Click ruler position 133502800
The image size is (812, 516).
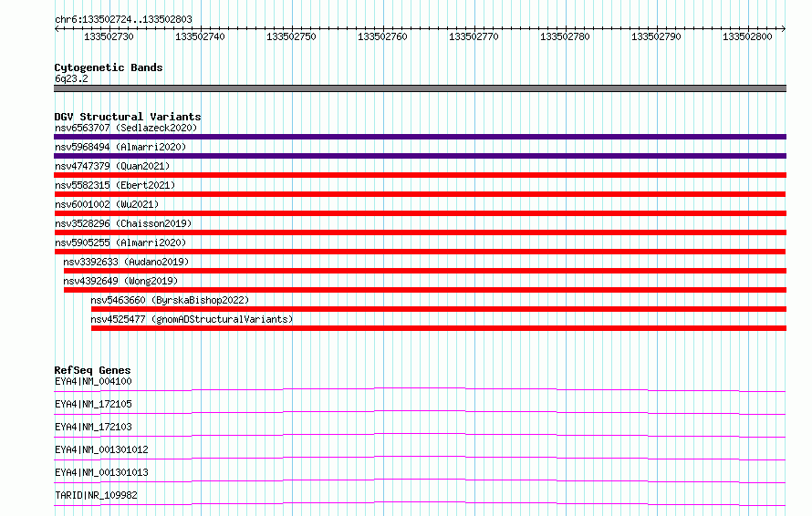pos(747,36)
